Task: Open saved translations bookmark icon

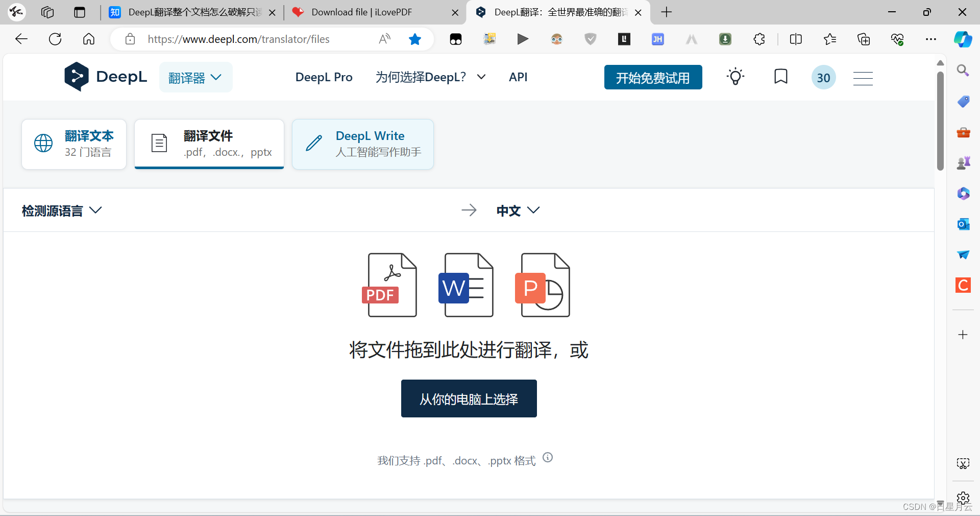Action: click(780, 77)
